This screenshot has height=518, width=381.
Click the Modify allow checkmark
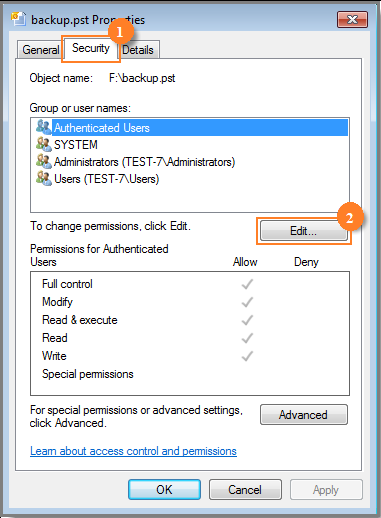[x=247, y=302]
